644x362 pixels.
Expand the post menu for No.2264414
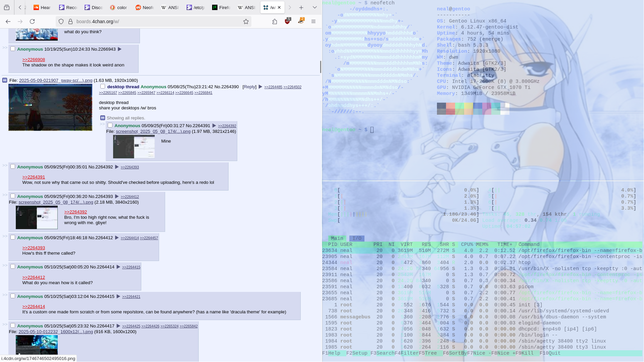point(118,267)
